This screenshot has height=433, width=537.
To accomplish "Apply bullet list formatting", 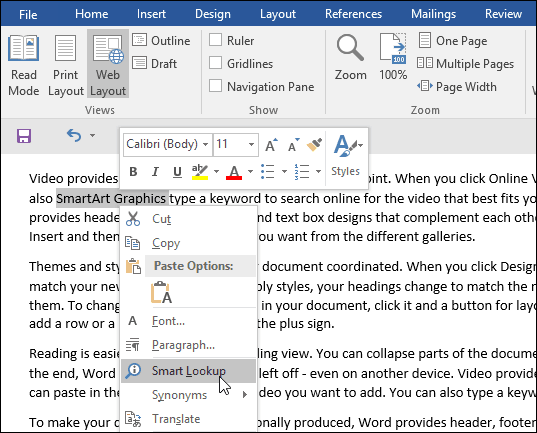I will [x=267, y=171].
